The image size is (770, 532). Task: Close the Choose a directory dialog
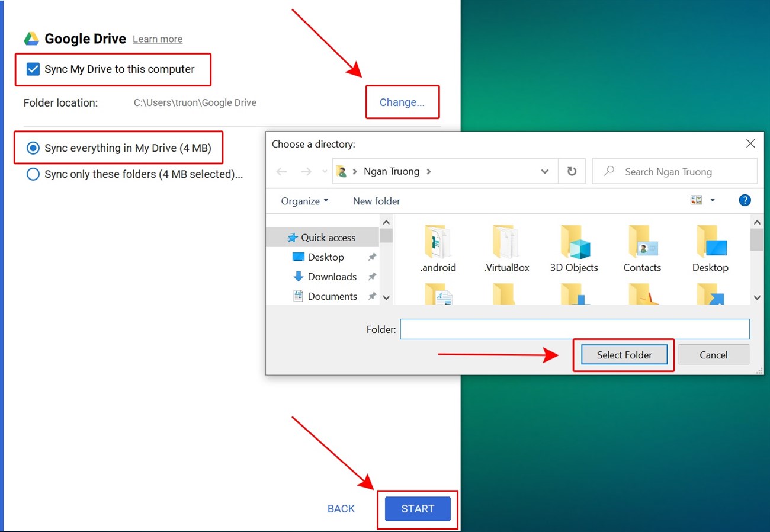click(x=750, y=143)
